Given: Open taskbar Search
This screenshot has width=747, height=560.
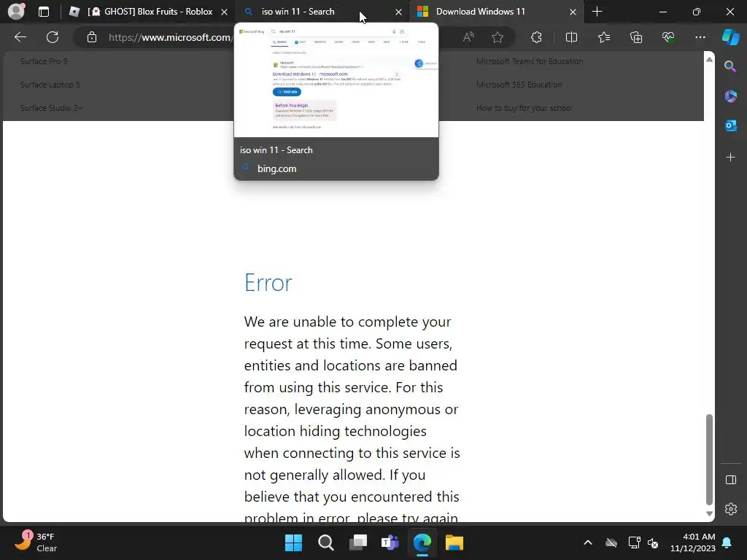Looking at the screenshot, I should pos(326,542).
